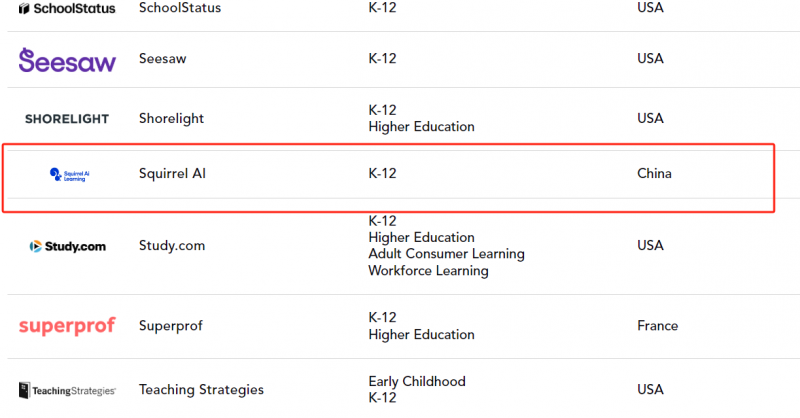Open the Study.com play-button logo

[67, 247]
